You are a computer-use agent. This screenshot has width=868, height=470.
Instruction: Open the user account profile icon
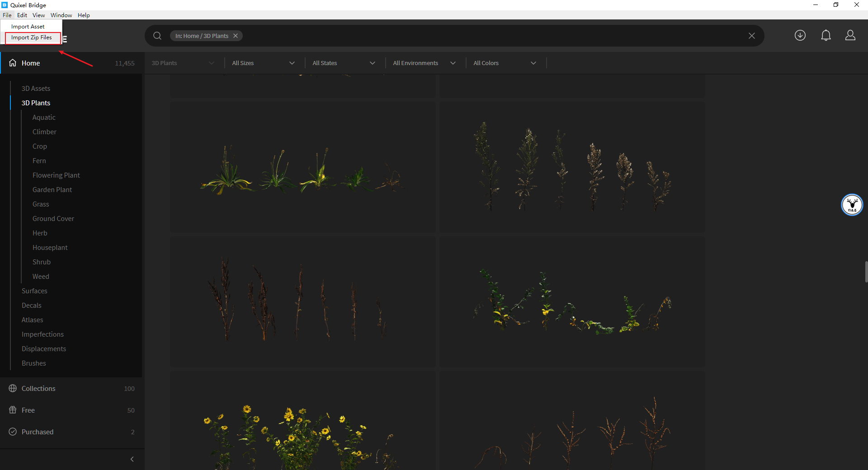click(x=850, y=35)
